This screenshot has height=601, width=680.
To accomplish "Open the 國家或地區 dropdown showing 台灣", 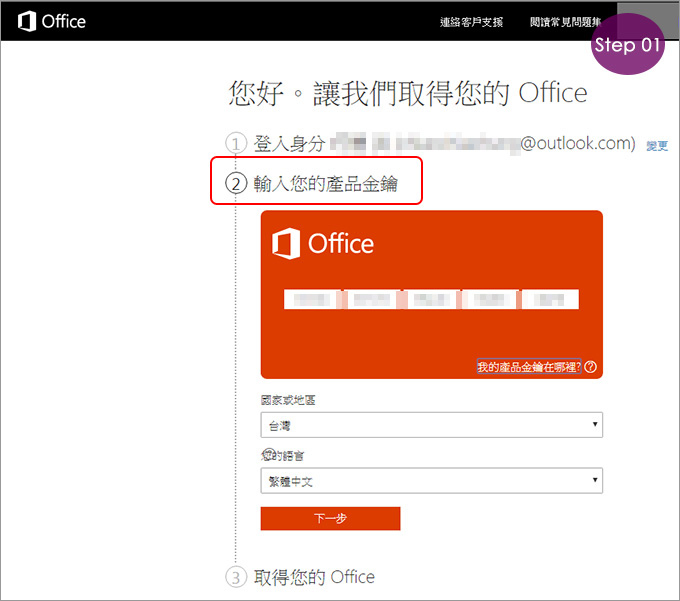I will (x=432, y=425).
